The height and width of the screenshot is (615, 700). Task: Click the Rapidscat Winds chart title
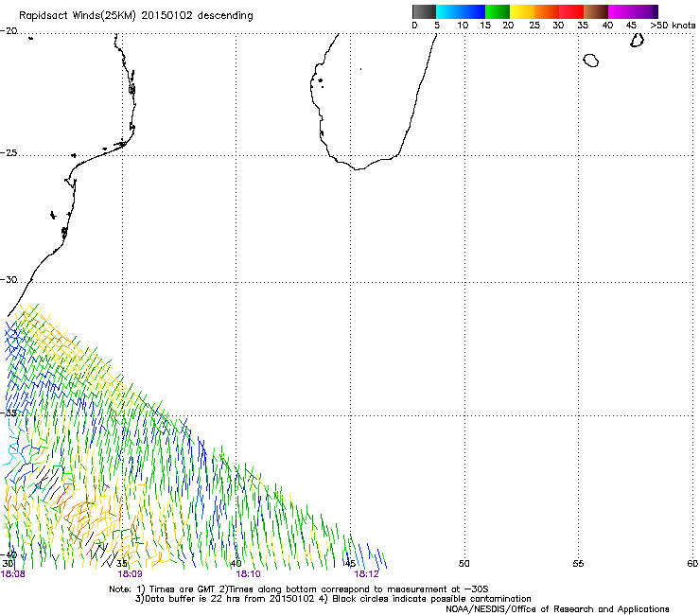tap(135, 16)
